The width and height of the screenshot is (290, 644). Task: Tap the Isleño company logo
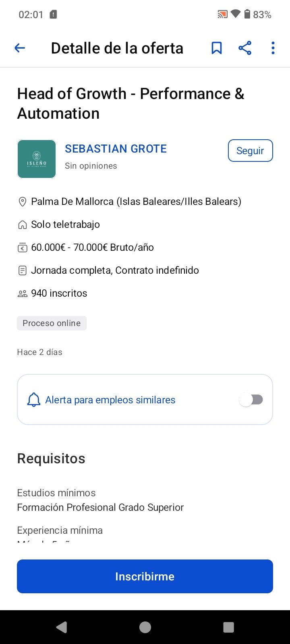(37, 159)
